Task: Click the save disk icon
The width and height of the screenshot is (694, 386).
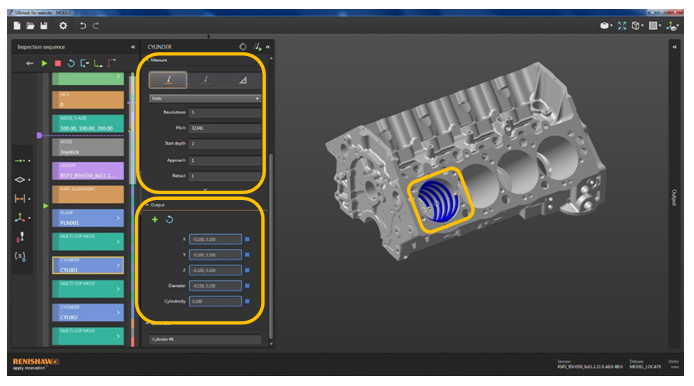Action: click(44, 26)
